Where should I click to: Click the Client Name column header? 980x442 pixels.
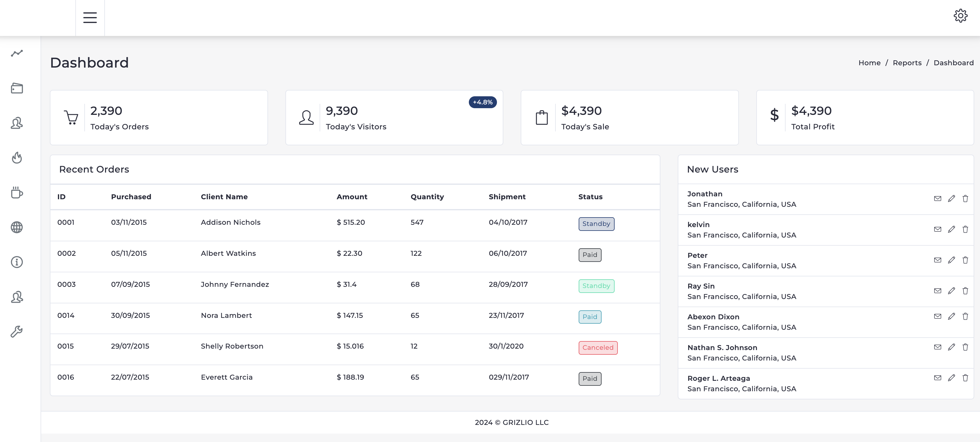click(224, 197)
